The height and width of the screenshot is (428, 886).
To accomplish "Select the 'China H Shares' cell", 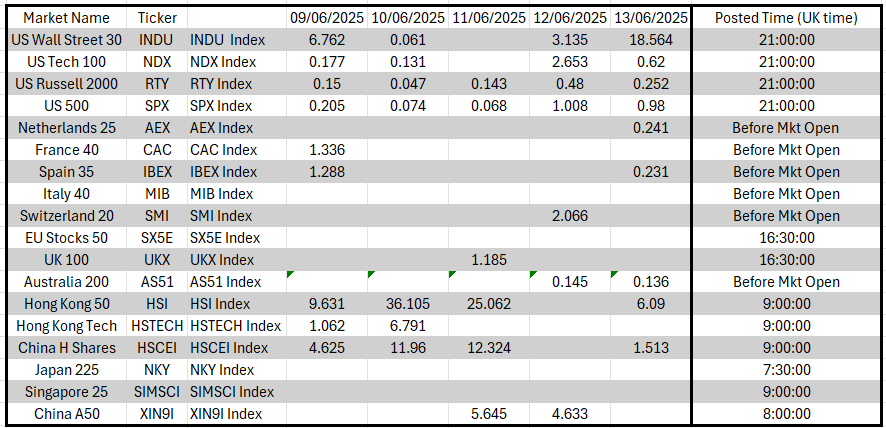I will click(x=66, y=348).
